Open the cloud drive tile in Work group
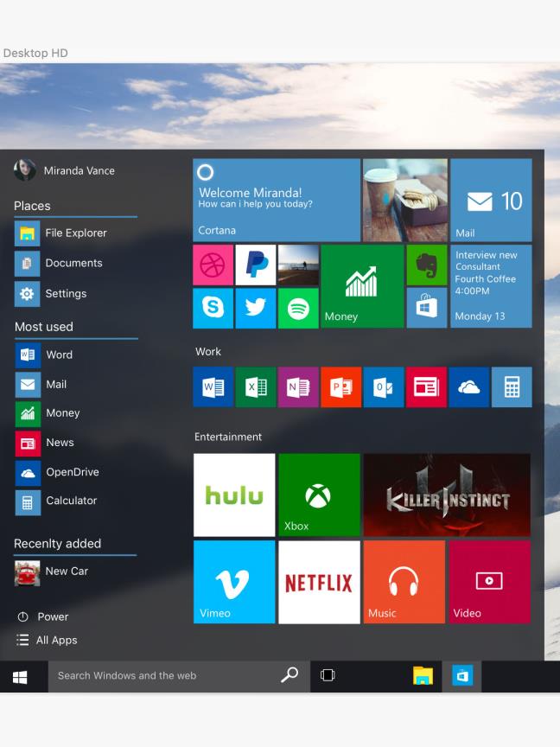Screen dimensions: 560x747 pyautogui.click(x=469, y=386)
